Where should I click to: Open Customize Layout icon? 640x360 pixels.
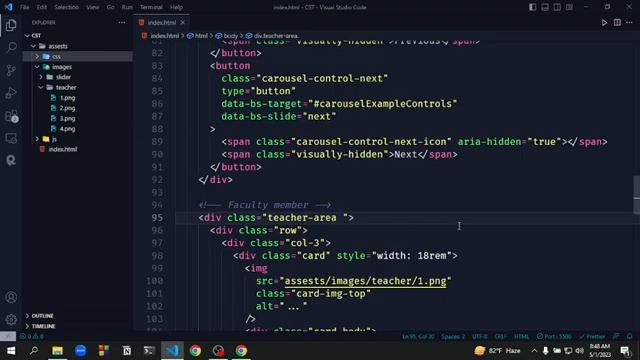pos(569,7)
